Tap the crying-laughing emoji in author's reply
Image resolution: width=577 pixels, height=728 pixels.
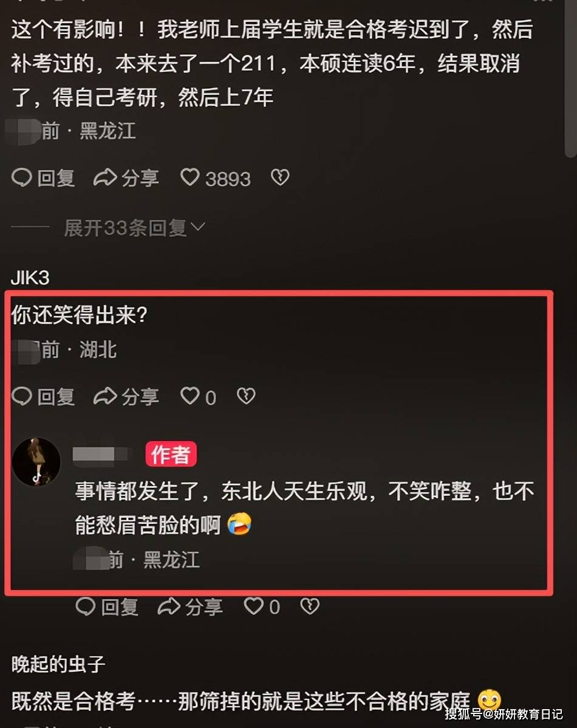coord(239,524)
